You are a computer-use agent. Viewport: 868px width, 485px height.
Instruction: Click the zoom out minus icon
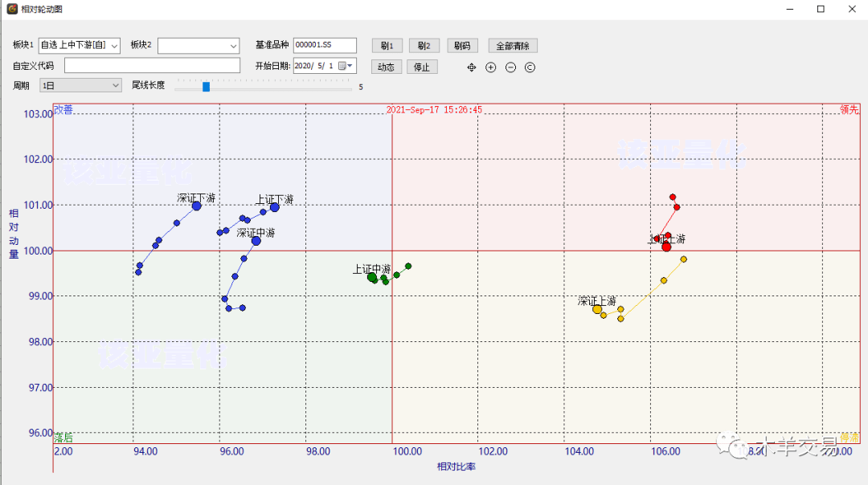[510, 67]
